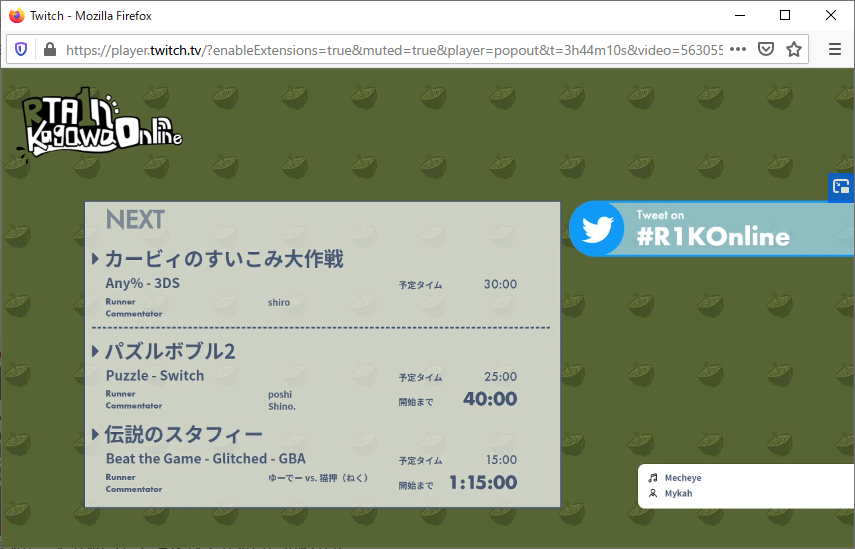Click the パズルボブル2 title

click(x=170, y=351)
